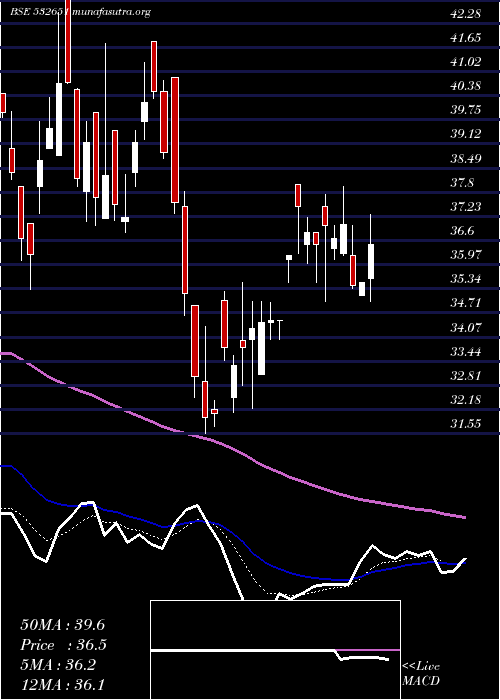The image size is (500, 700).
Task: Click the 41.02 price axis value
Action: 466,62
